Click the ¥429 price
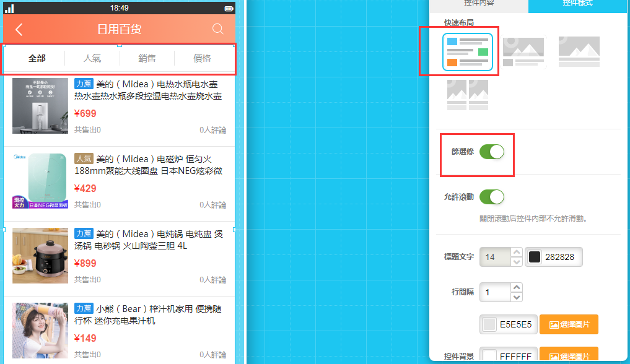The width and height of the screenshot is (630, 364). 85,189
